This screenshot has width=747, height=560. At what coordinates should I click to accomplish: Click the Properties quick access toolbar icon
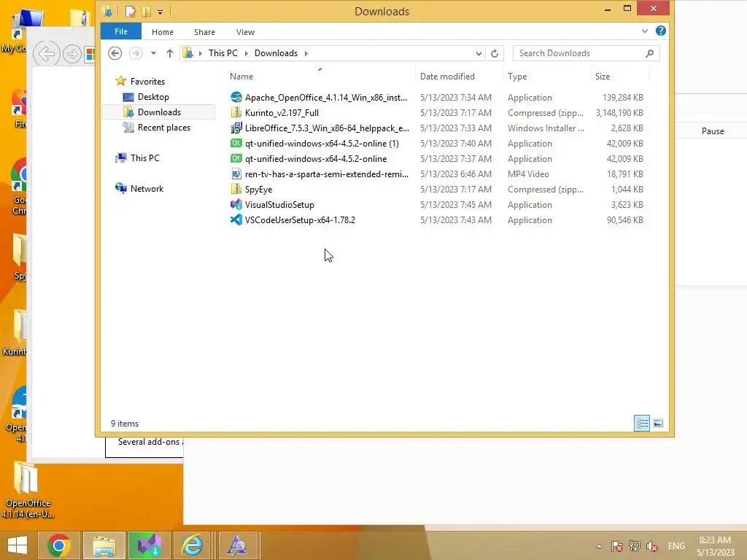pos(130,12)
